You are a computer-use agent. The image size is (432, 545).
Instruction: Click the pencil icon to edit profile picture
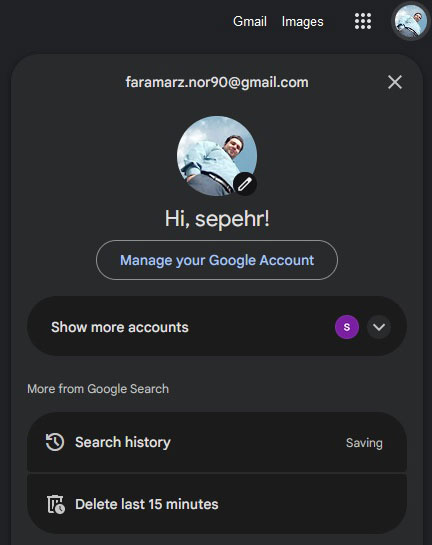click(245, 184)
